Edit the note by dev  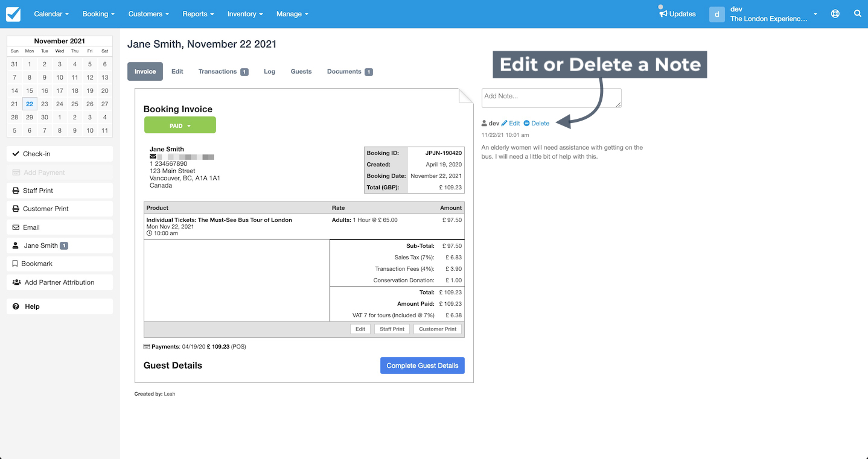[511, 123]
